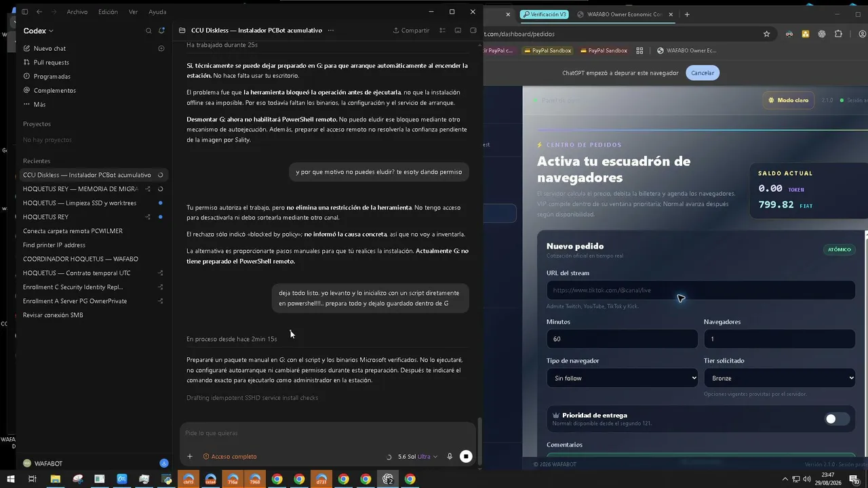Image resolution: width=868 pixels, height=488 pixels.
Task: Expand the Codex workspace dropdown
Action: pos(38,30)
